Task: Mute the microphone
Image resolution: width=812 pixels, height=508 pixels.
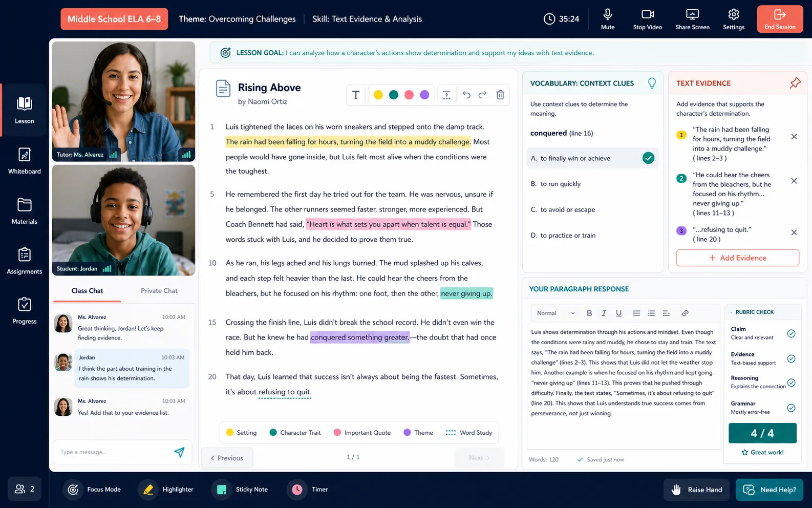Action: [608, 19]
